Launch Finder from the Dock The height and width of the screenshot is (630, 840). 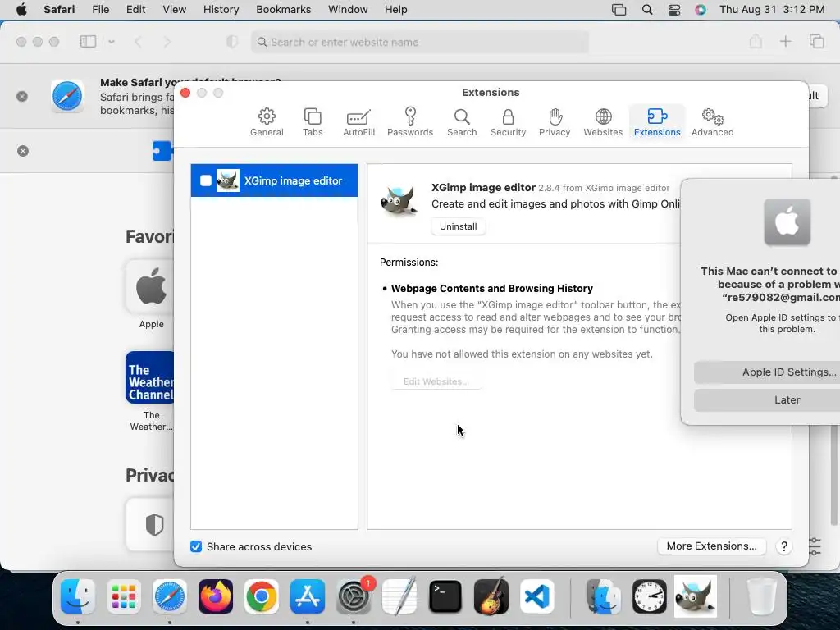(x=78, y=596)
